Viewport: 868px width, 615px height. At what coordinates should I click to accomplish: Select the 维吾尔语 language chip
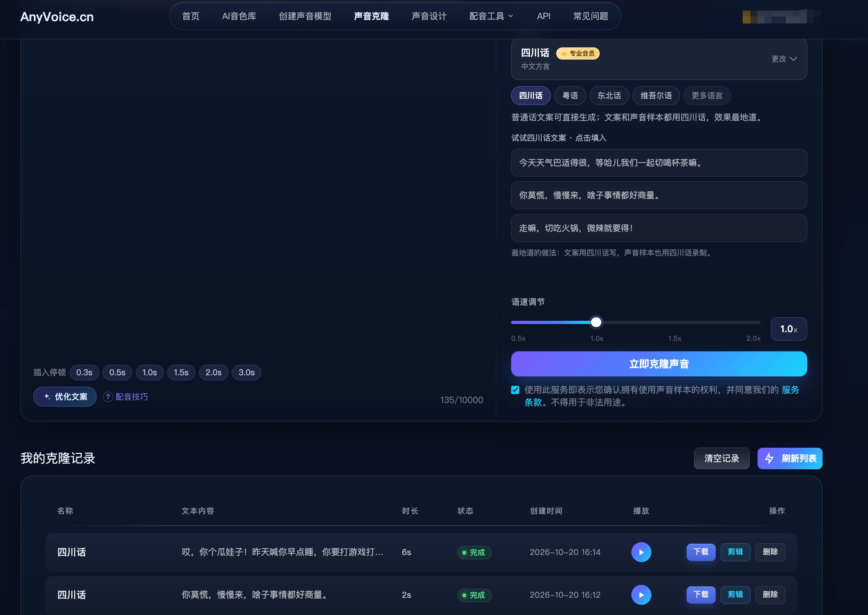656,96
